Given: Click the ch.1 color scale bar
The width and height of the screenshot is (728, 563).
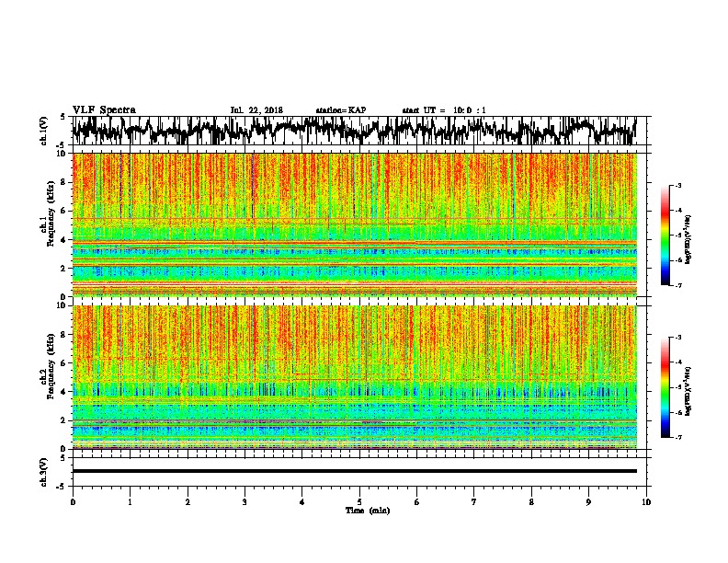Looking at the screenshot, I should [665, 236].
